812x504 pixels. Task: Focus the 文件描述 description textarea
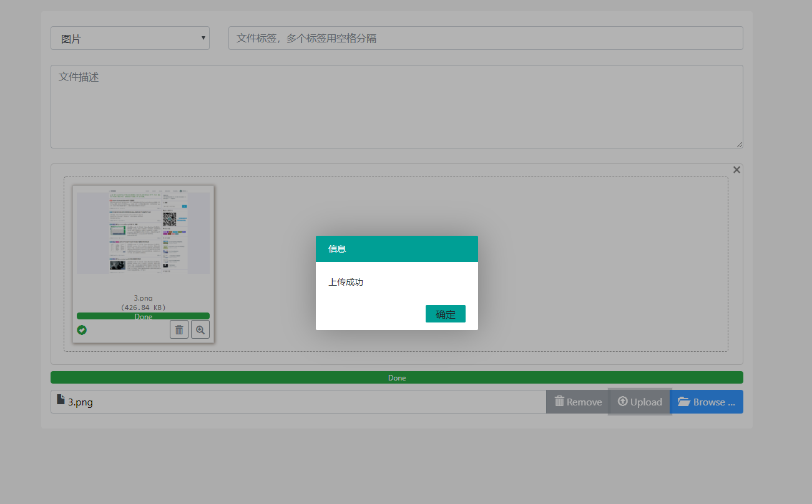point(396,107)
